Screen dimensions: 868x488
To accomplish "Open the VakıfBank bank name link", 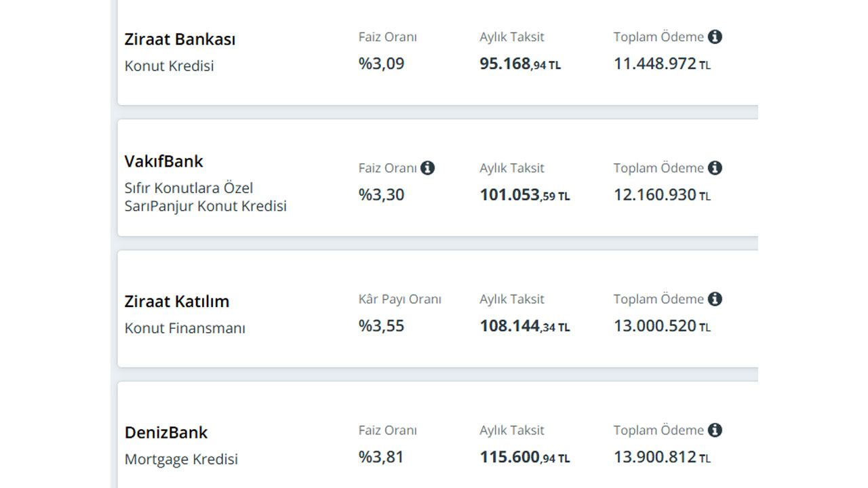I will (164, 161).
